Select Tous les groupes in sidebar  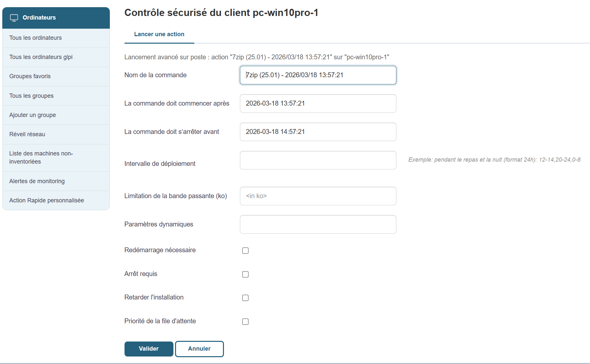click(31, 96)
